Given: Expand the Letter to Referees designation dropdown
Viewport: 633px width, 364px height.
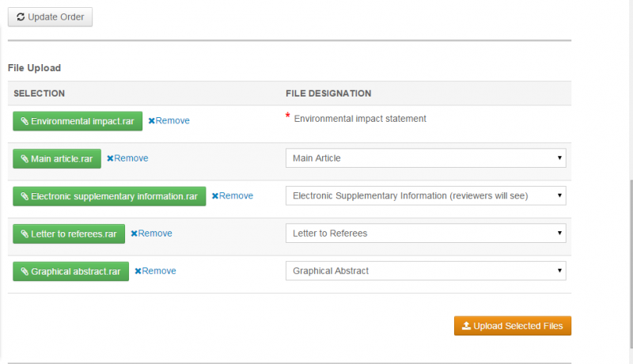Looking at the screenshot, I should pyautogui.click(x=426, y=233).
